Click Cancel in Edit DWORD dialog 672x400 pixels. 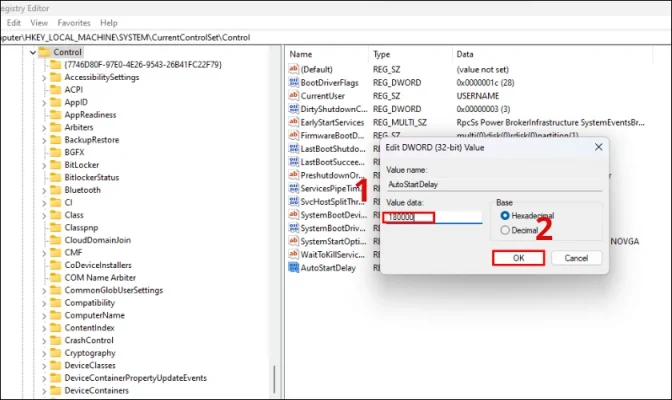575,258
